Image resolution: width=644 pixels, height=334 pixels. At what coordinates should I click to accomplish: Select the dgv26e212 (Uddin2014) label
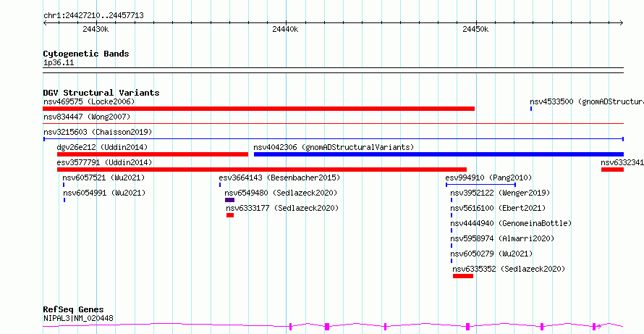tap(102, 147)
